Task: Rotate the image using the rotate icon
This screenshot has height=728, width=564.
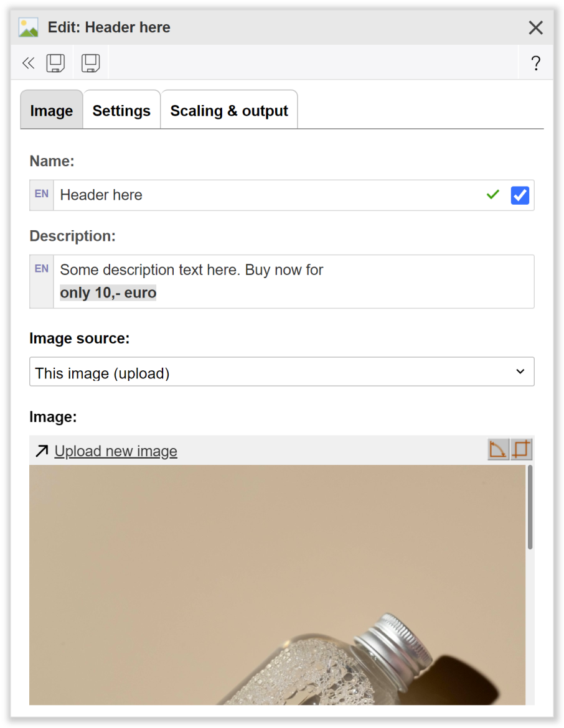Action: 497,449
